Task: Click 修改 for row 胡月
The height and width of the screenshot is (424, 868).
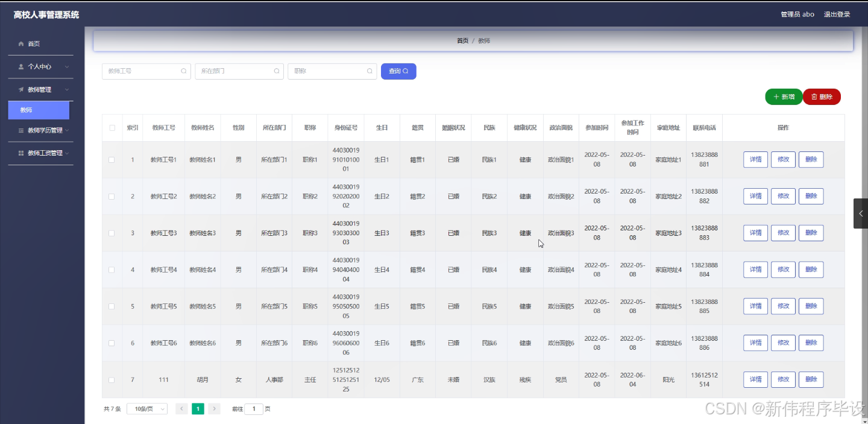Action: [x=783, y=380]
